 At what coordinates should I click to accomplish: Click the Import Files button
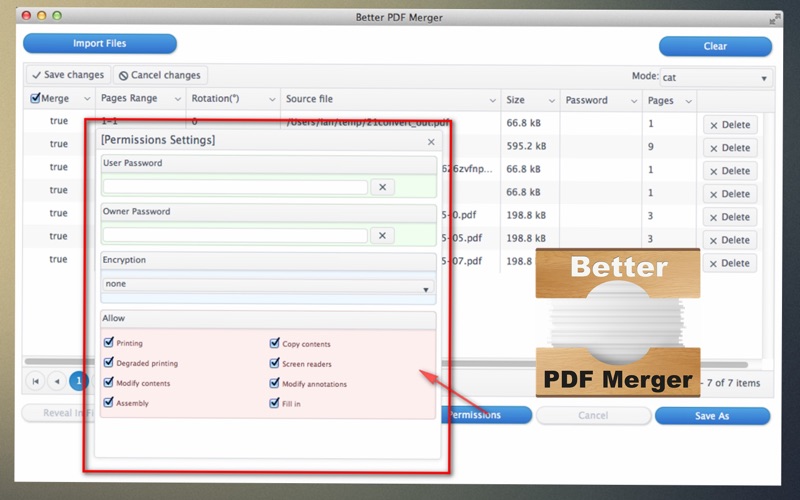click(x=99, y=43)
